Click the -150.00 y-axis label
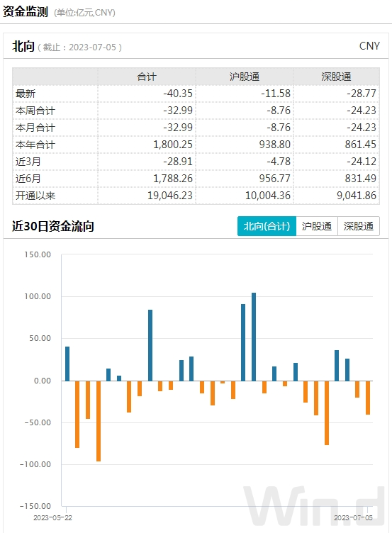This screenshot has height=533, width=392. [35, 506]
